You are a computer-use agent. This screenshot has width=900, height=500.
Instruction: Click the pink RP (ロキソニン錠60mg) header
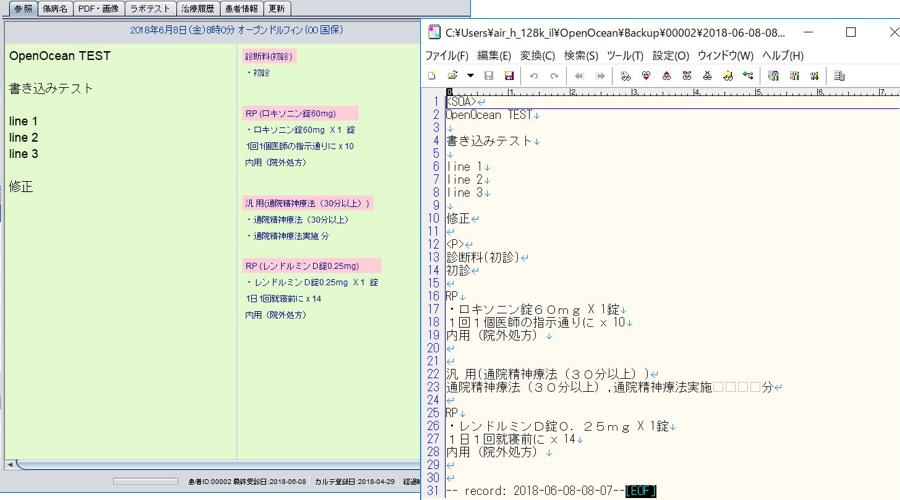tap(300, 114)
